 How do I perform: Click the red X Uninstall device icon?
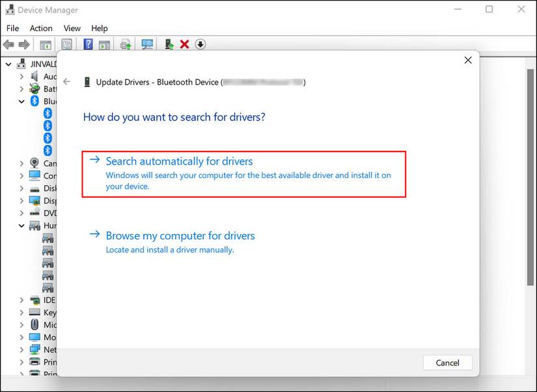click(x=185, y=44)
